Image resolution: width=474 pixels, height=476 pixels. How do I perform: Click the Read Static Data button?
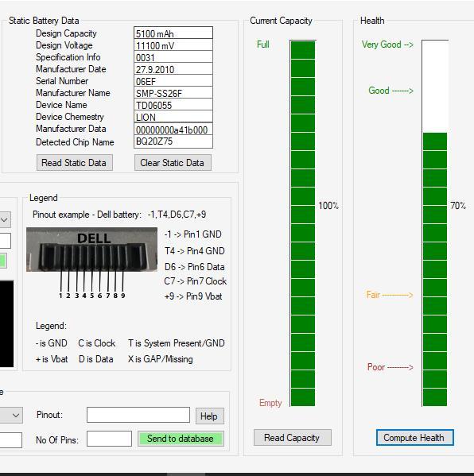coord(75,163)
